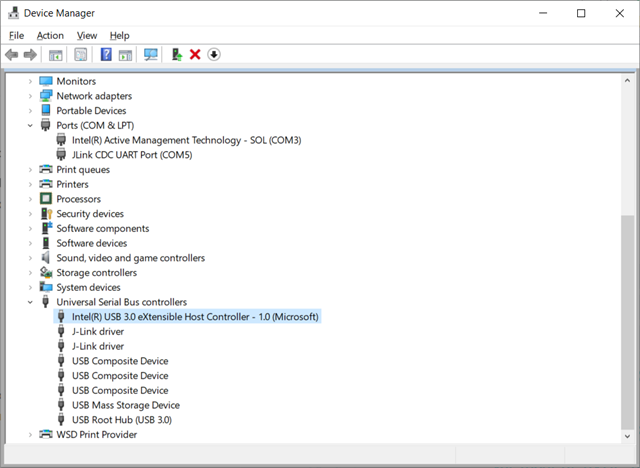
Task: Click the vertical scrollbar thumb
Action: (627, 322)
